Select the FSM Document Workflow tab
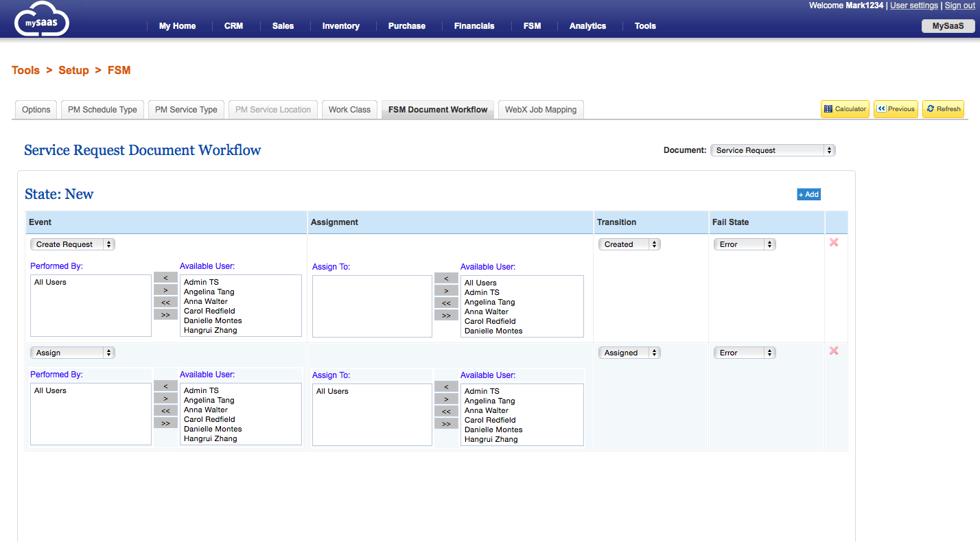980x542 pixels. click(x=438, y=110)
